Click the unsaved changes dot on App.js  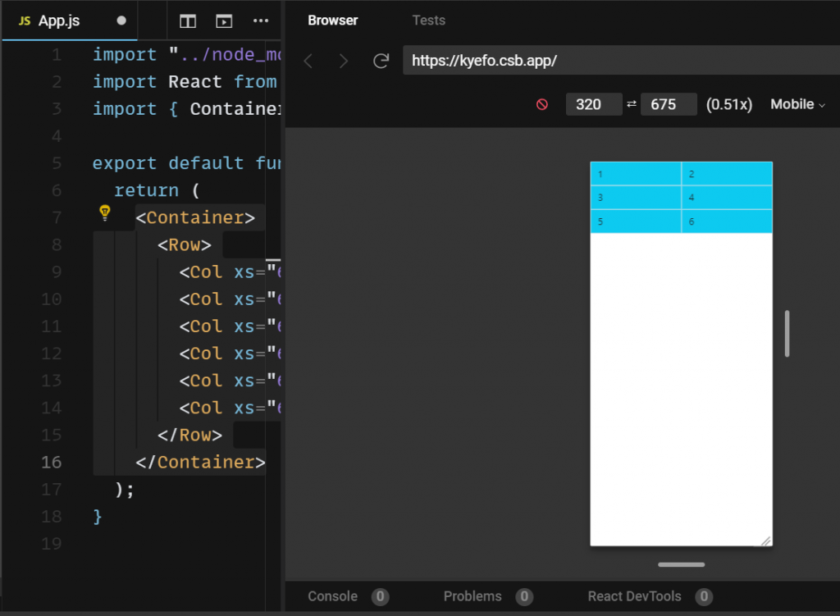tap(121, 21)
